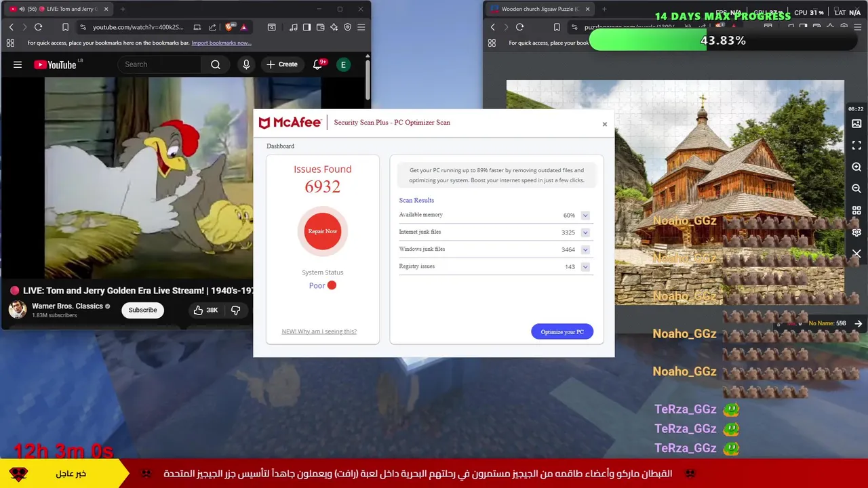Click the Repair Now button in McAfee
The width and height of the screenshot is (868, 488).
coord(323,231)
